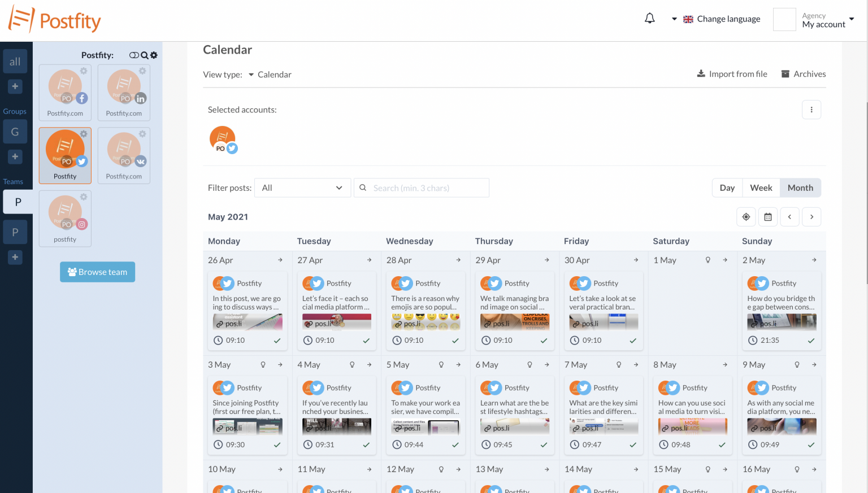
Task: Click selected Twitter account avatar
Action: click(223, 139)
